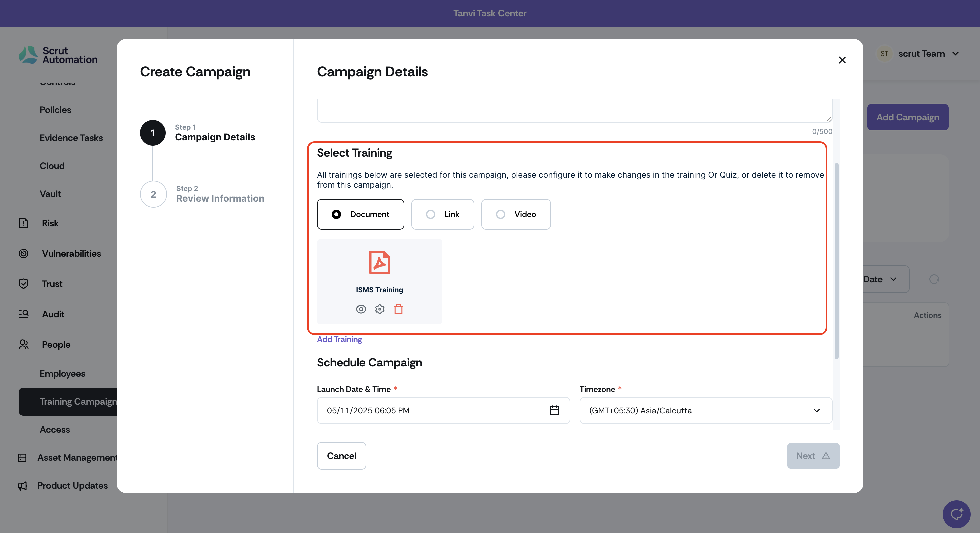This screenshot has width=980, height=533.
Task: Click the modal vertical scrollbar
Action: pos(836,261)
